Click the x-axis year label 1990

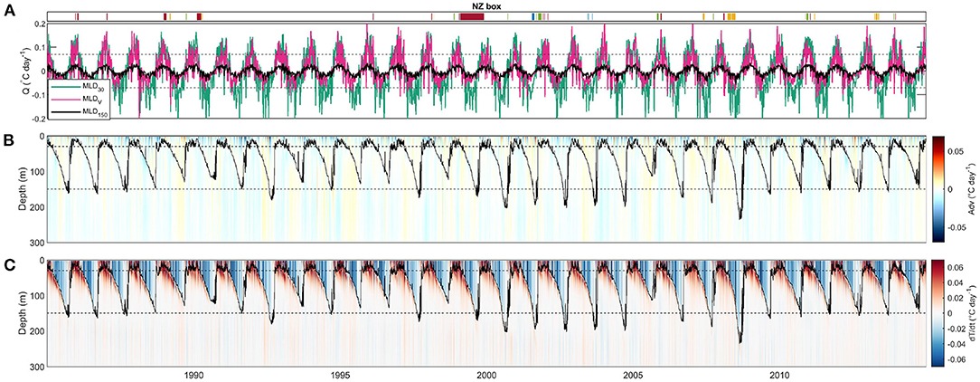tap(193, 376)
